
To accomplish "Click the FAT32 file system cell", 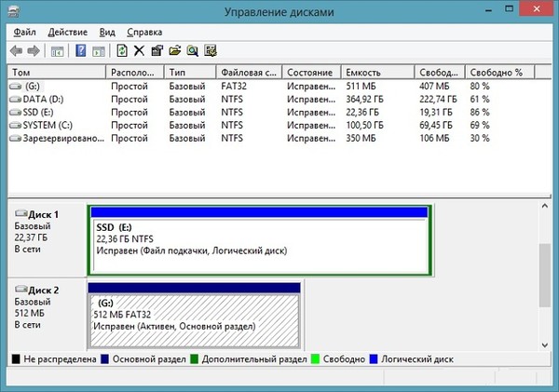I will click(x=234, y=87).
